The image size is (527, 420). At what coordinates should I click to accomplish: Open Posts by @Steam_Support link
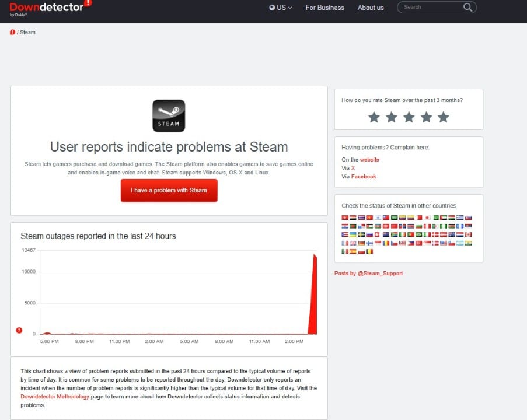368,273
